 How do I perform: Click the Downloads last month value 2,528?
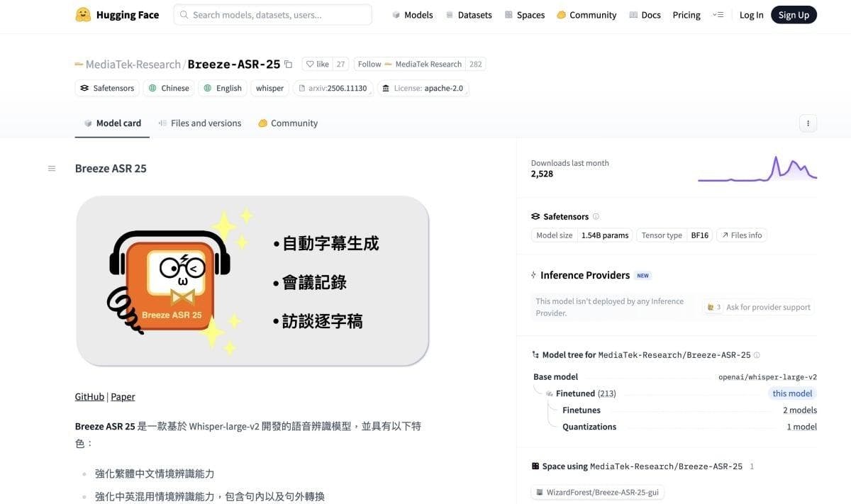(x=542, y=174)
